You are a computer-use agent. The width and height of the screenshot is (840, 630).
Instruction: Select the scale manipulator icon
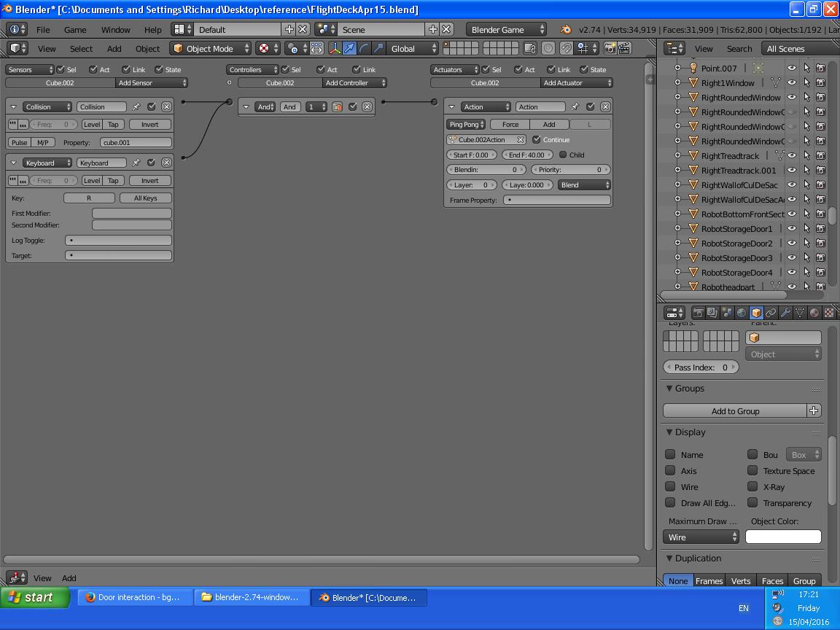[378, 49]
